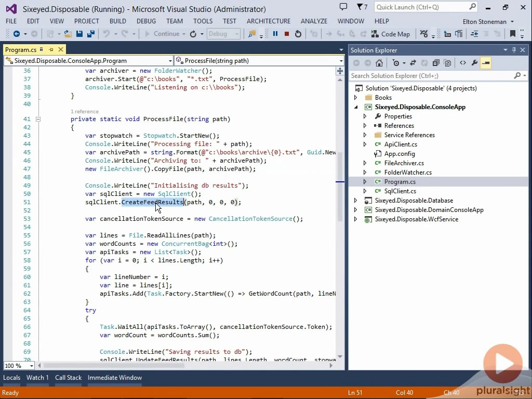Switch to the Call Stack tab
This screenshot has width=532, height=399.
[68, 378]
